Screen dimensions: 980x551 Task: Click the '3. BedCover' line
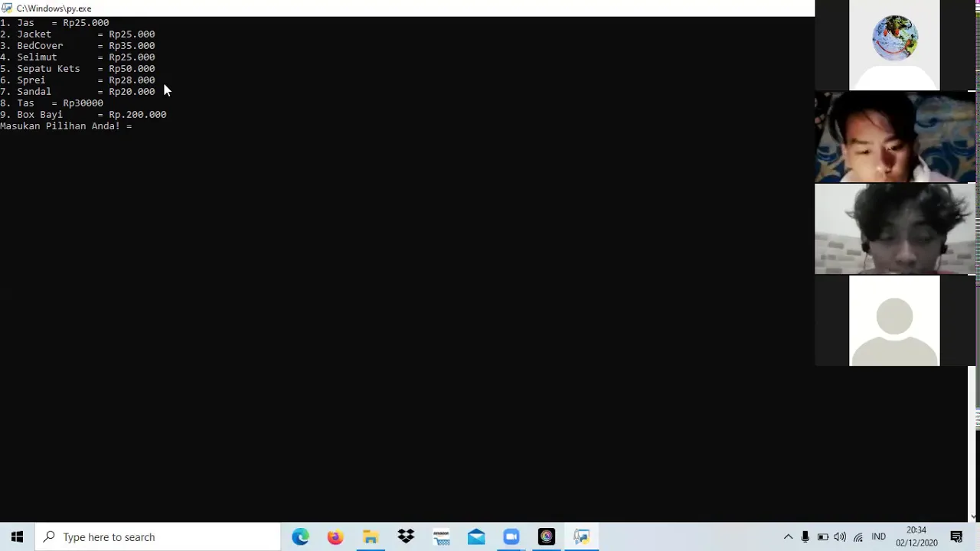point(77,46)
